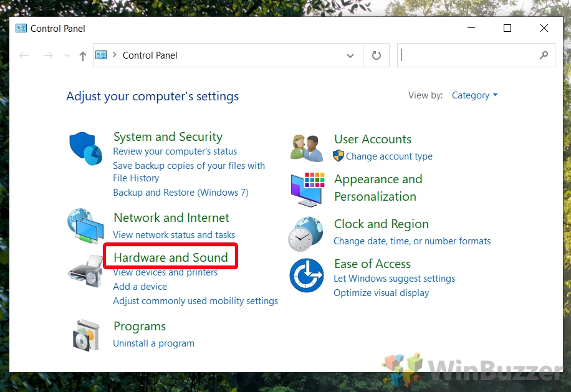This screenshot has width=571, height=392.
Task: Open Review your computer's status
Action: [x=175, y=151]
